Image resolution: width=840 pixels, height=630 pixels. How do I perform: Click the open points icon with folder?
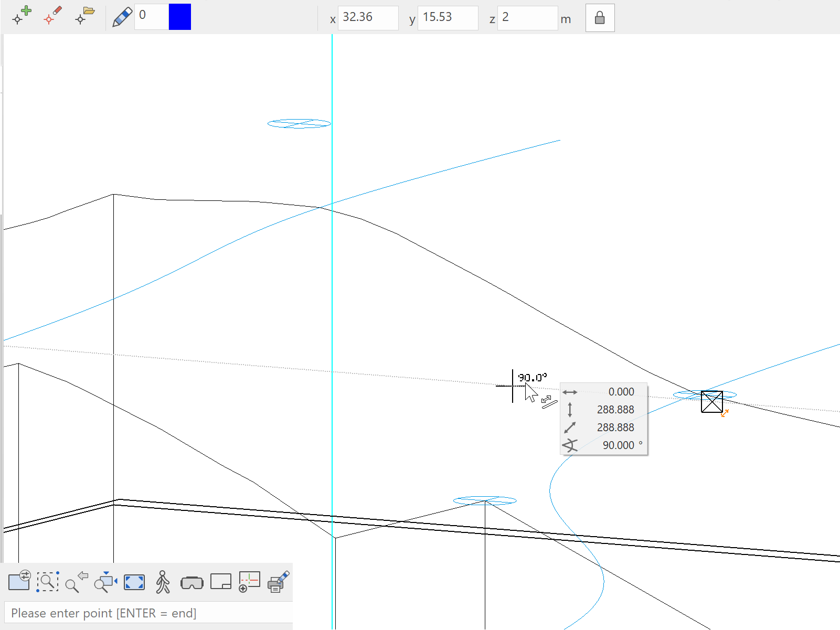(84, 16)
